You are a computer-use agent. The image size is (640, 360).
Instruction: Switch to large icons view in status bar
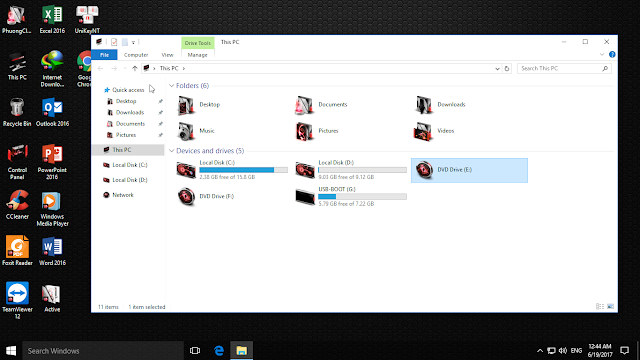point(611,307)
